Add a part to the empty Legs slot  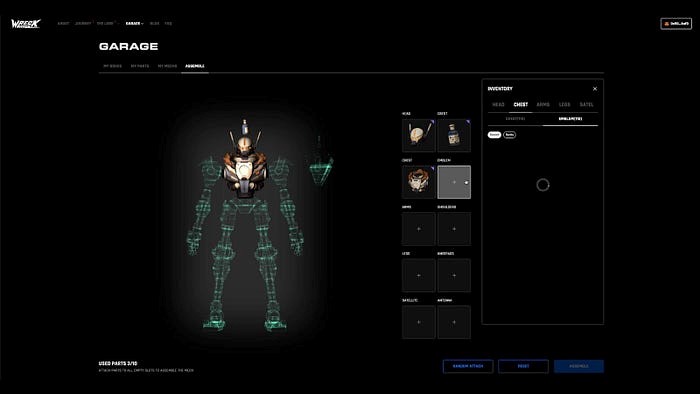[418, 275]
